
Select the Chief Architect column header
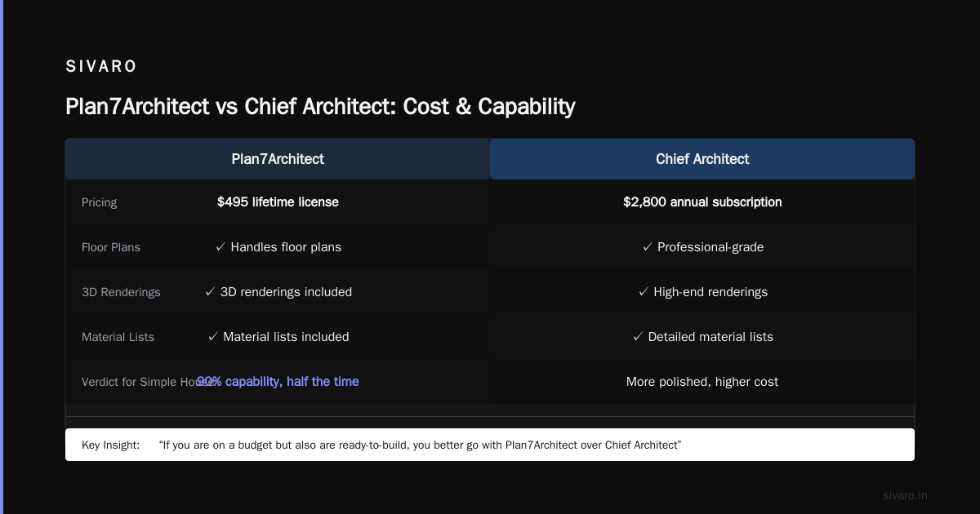click(702, 159)
